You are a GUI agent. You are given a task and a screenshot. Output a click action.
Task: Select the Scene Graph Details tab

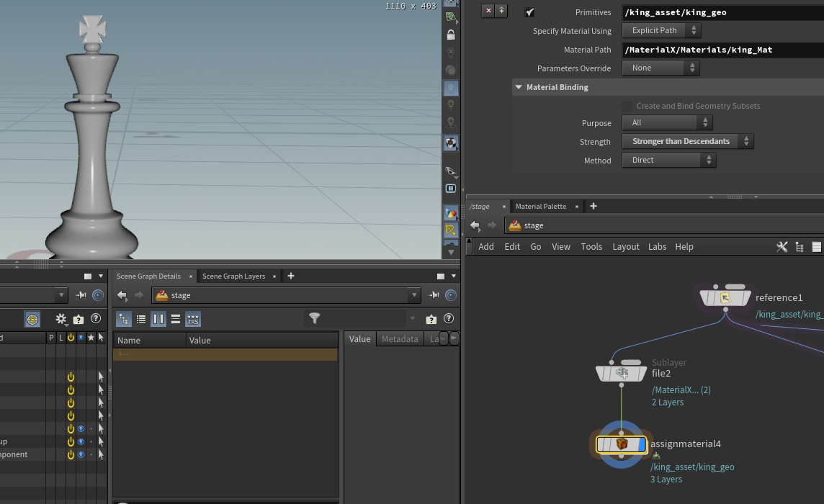tap(148, 276)
